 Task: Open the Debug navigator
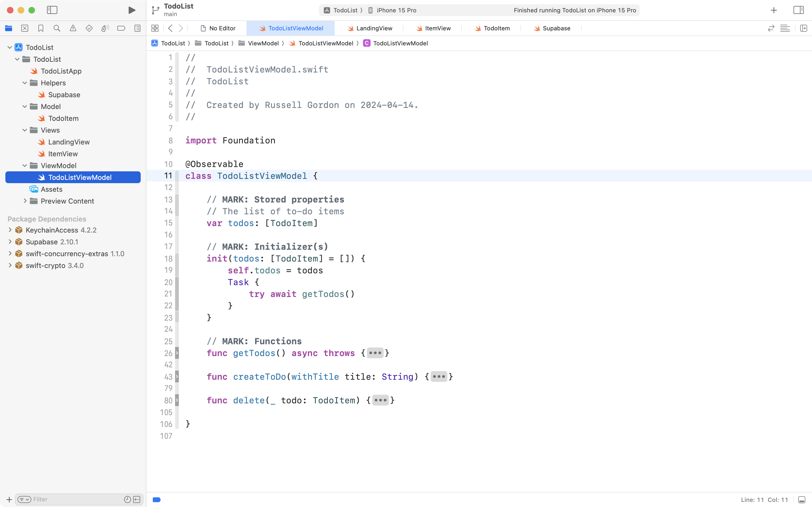(x=105, y=28)
